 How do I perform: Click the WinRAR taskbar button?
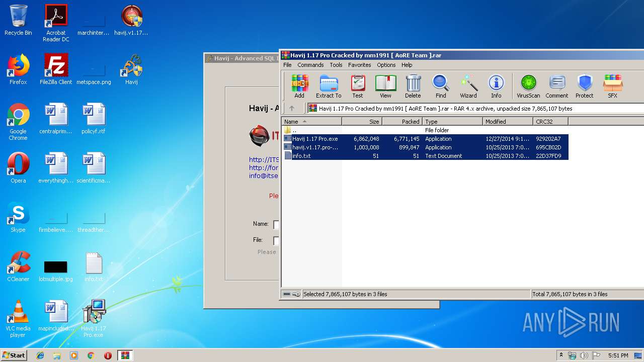(125, 355)
